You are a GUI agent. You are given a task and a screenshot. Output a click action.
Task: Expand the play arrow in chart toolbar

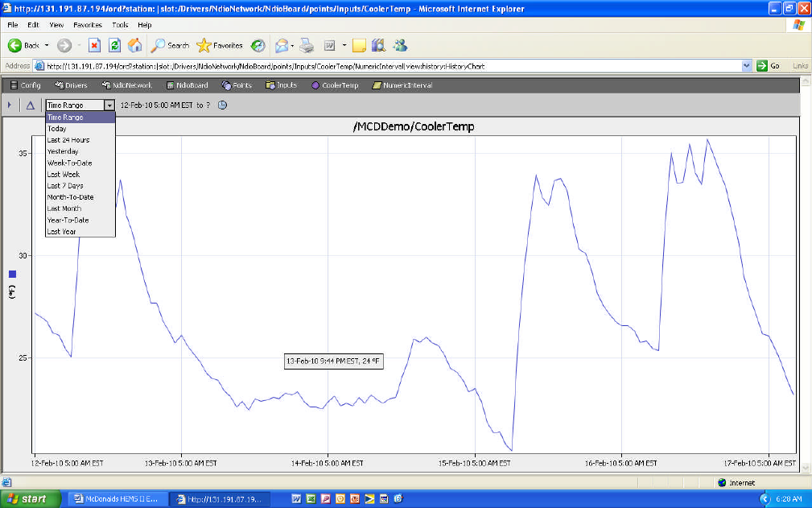tap(9, 105)
